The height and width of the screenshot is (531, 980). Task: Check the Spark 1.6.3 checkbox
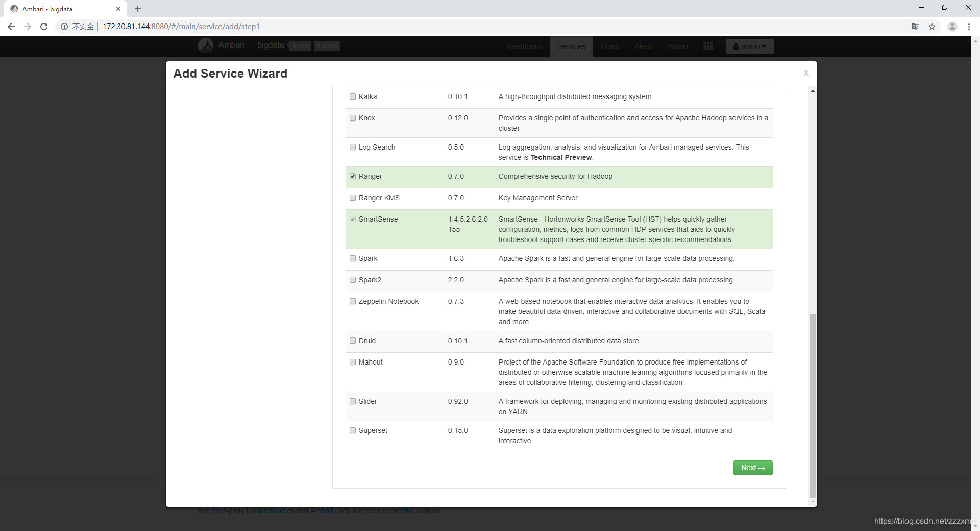(353, 258)
